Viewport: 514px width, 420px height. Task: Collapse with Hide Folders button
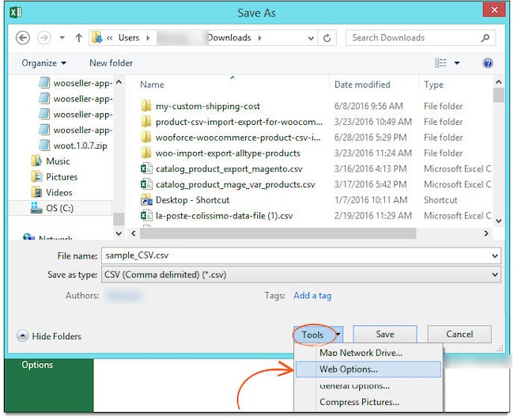49,336
